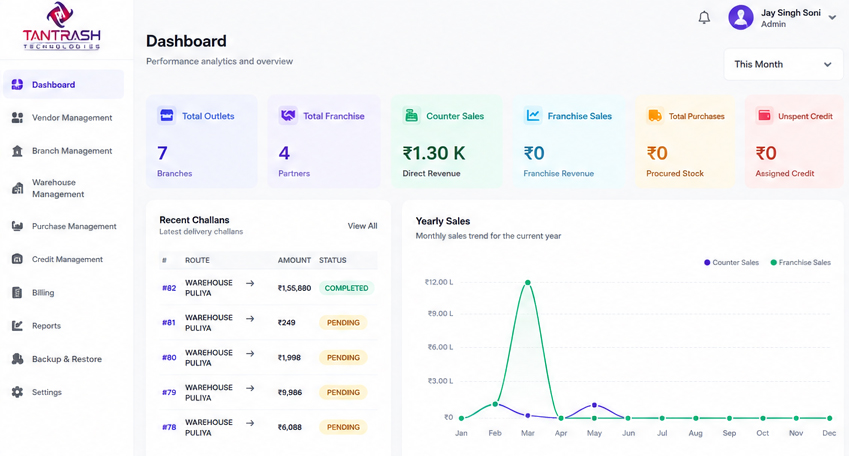Click the Counter Sales ₹1.30 K card
This screenshot has height=456, width=849.
(447, 142)
